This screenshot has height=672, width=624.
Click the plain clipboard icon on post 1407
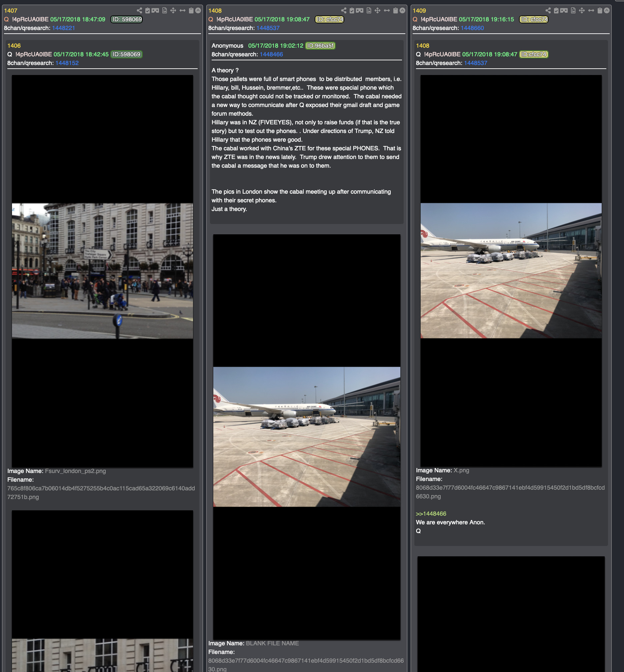click(191, 10)
